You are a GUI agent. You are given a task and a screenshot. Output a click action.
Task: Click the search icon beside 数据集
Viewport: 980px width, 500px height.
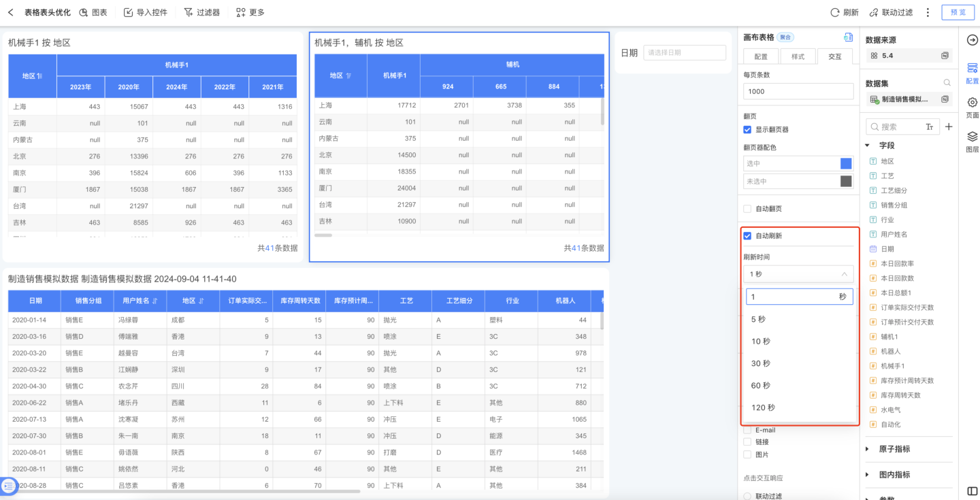click(x=947, y=83)
